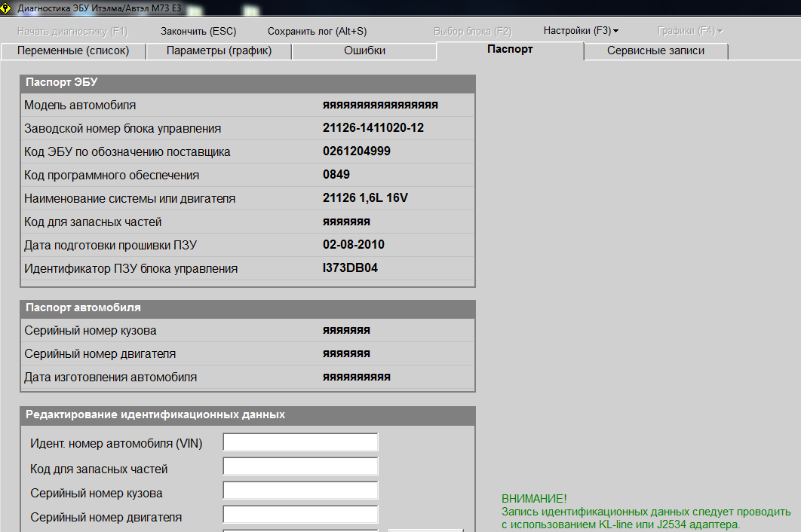This screenshot has width=801, height=532.
Task: Click the Паспорт автомобиля section header
Action: pos(247,308)
